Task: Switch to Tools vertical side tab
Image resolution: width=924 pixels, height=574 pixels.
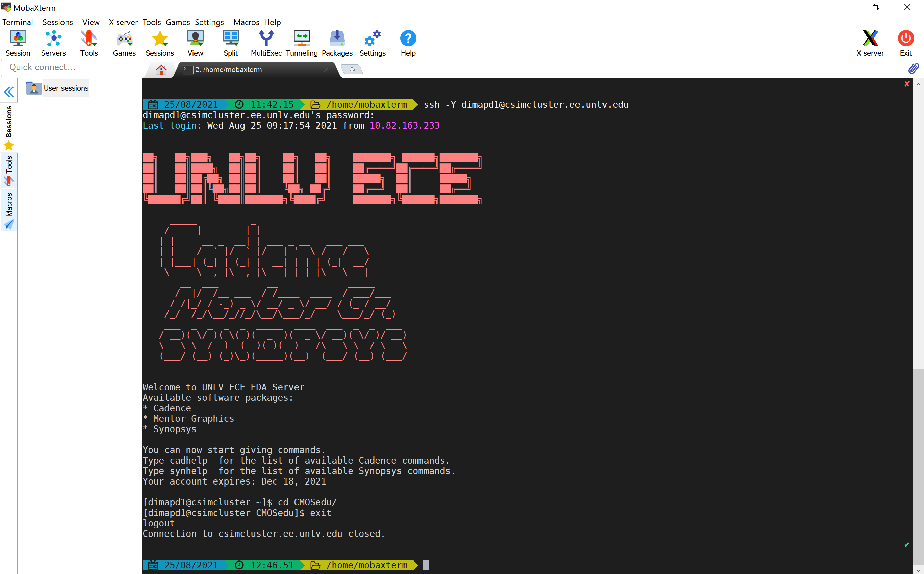Action: pos(9,170)
